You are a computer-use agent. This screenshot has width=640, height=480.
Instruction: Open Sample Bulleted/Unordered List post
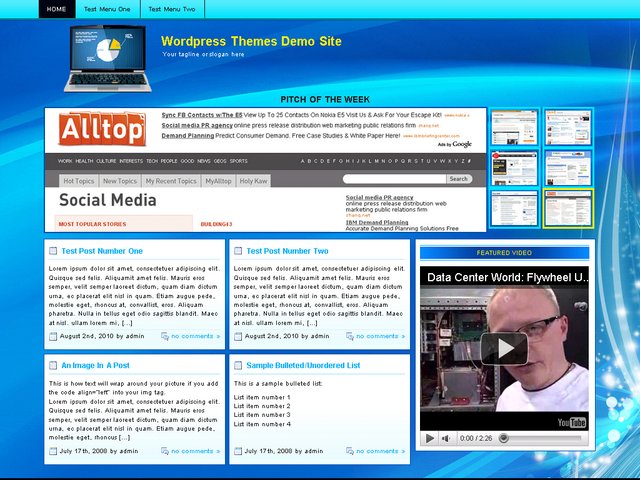pyautogui.click(x=303, y=365)
